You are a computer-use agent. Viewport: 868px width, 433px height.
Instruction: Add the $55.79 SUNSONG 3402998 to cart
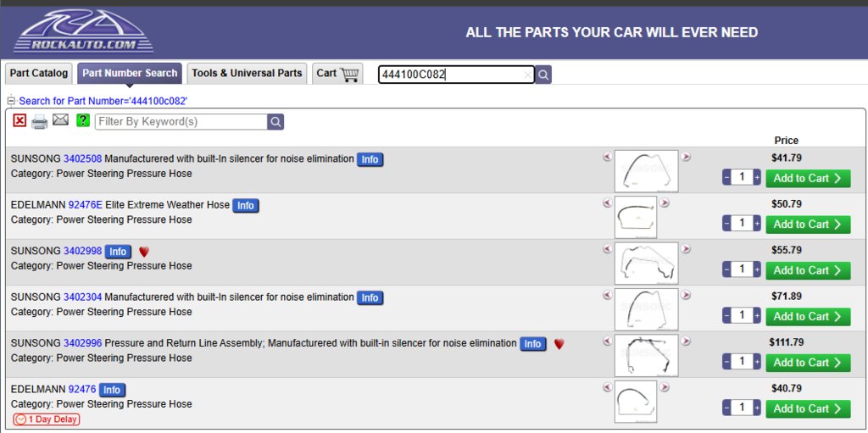coord(808,270)
